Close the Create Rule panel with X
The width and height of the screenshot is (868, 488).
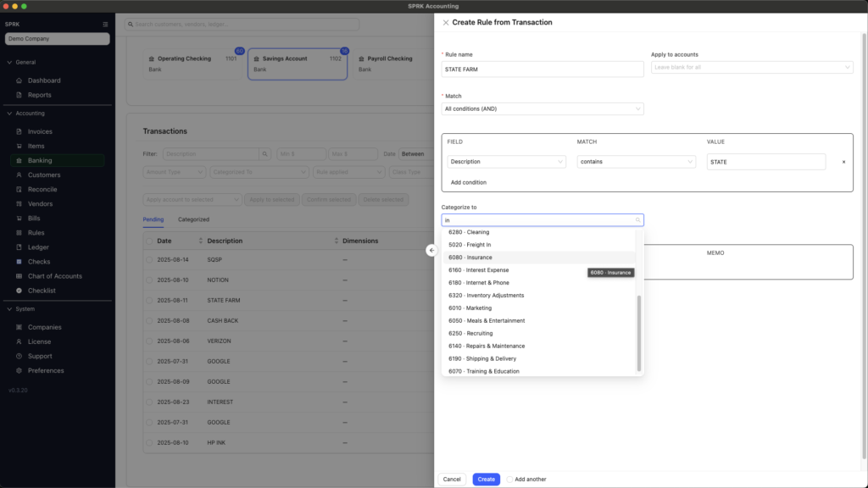(446, 23)
